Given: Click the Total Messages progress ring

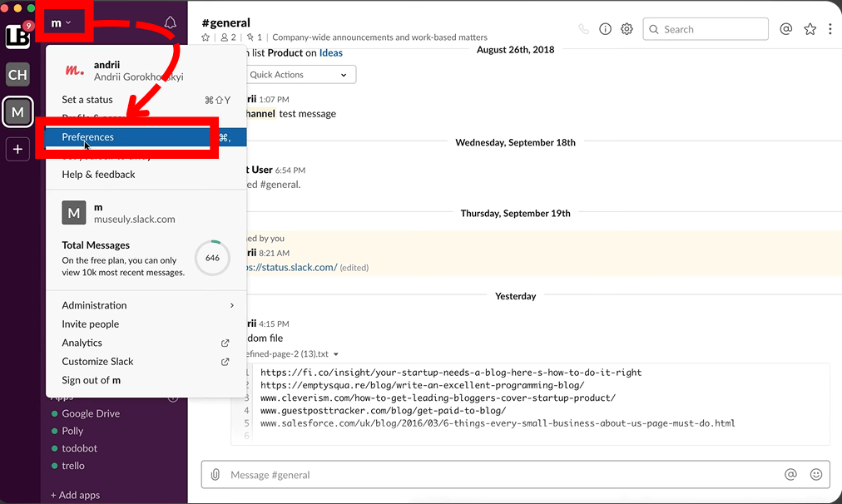Looking at the screenshot, I should click(x=212, y=258).
